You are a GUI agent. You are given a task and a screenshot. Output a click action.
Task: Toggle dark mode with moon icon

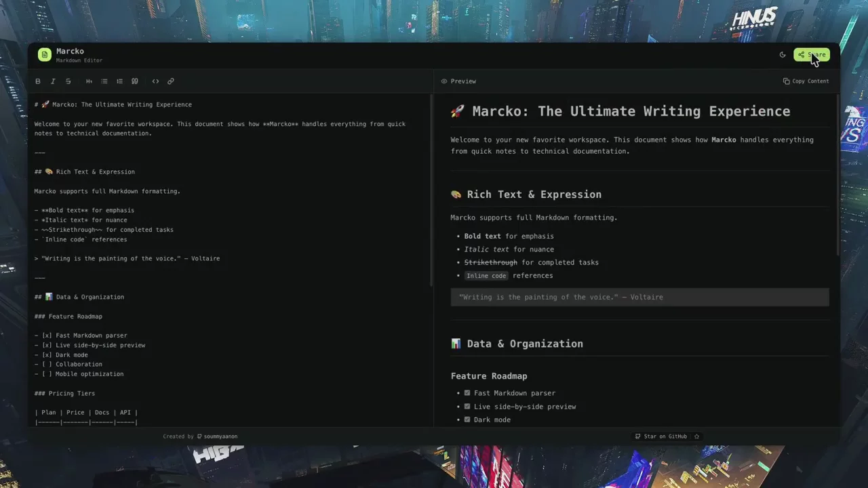tap(783, 55)
